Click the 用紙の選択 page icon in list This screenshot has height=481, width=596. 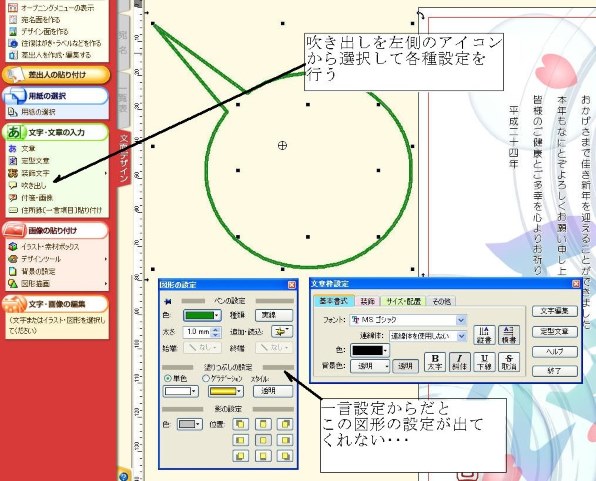point(13,112)
